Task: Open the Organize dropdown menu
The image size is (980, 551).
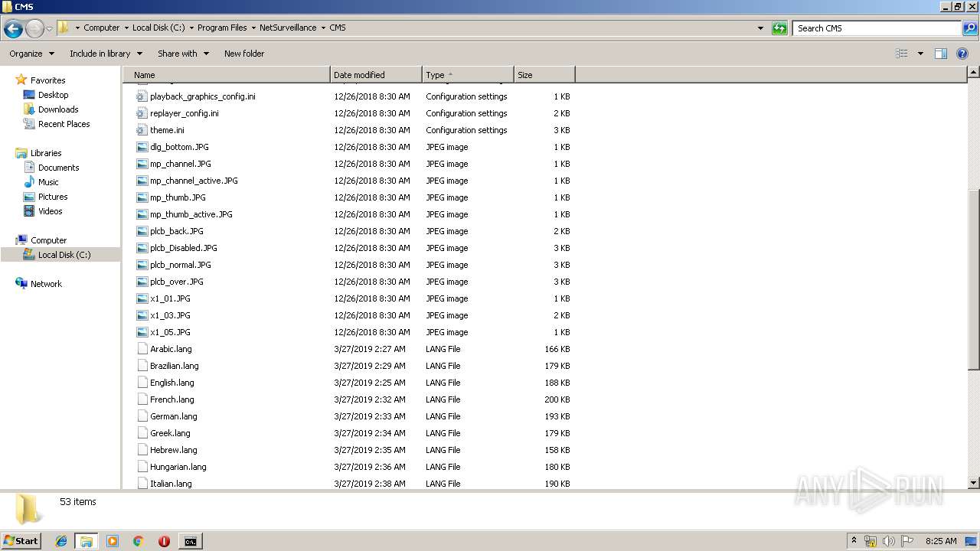Action: [32, 54]
